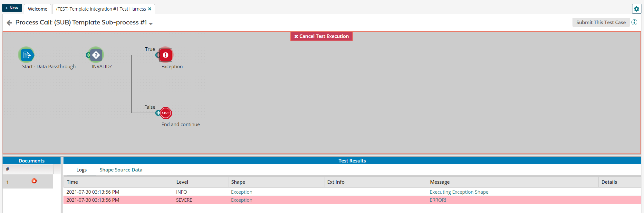Screen dimensions: 644x213
Task: Click the ERROR! message link
Action: pos(438,200)
